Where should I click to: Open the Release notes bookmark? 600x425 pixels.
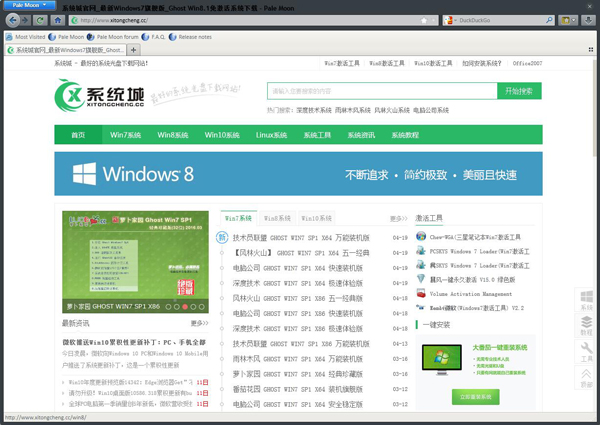(x=190, y=37)
